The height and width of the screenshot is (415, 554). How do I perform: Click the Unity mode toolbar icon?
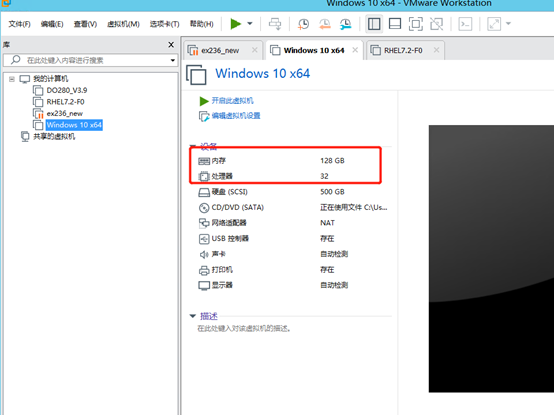(x=436, y=24)
